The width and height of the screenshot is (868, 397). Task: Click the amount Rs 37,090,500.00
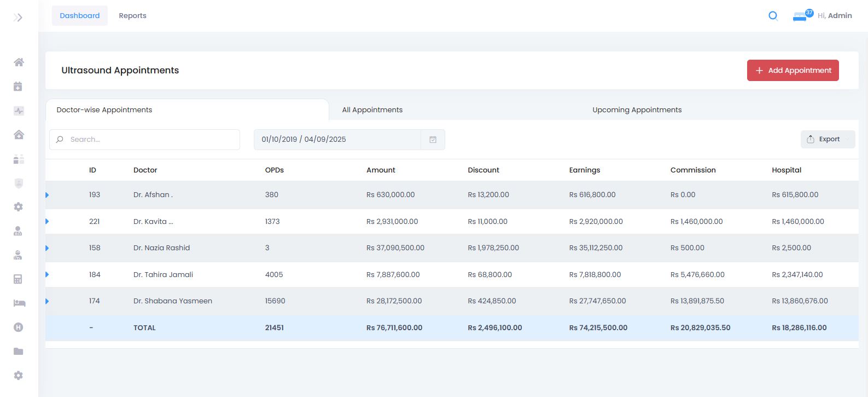coord(395,248)
